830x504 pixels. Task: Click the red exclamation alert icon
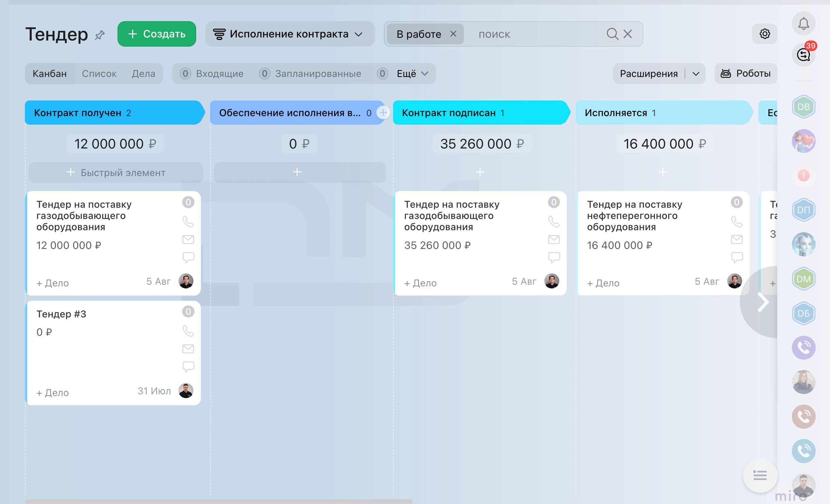803,175
